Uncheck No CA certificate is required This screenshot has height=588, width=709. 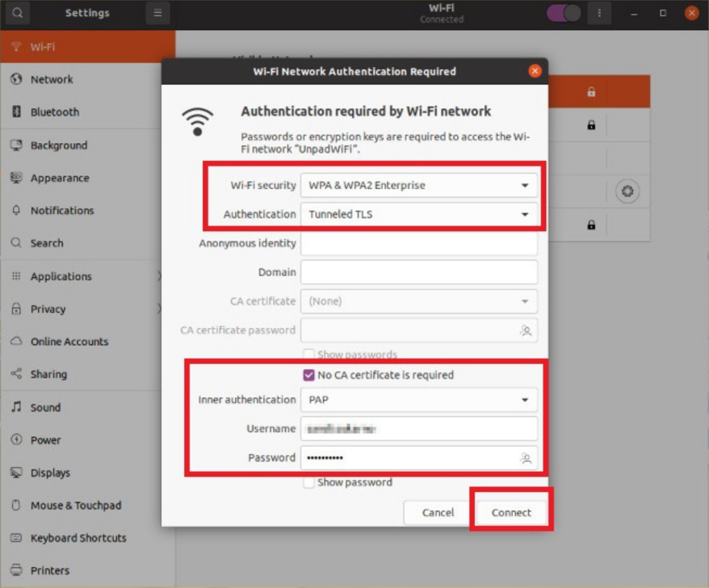[308, 375]
